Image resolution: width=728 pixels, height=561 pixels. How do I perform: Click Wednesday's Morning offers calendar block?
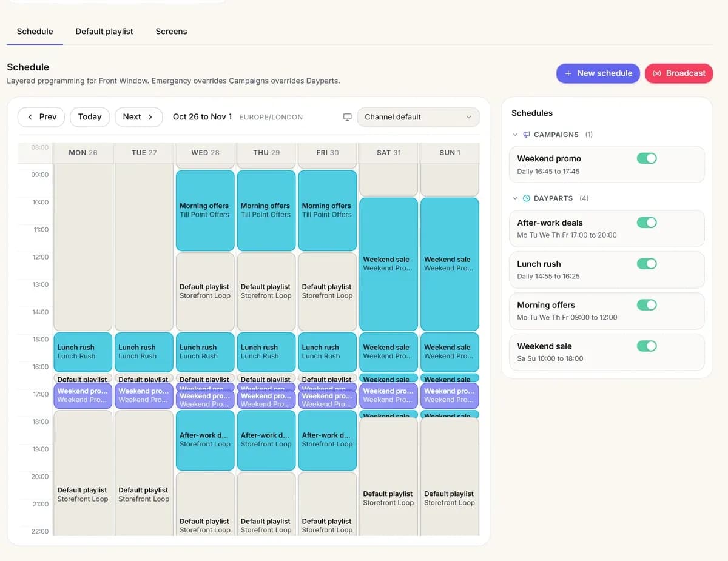click(205, 210)
